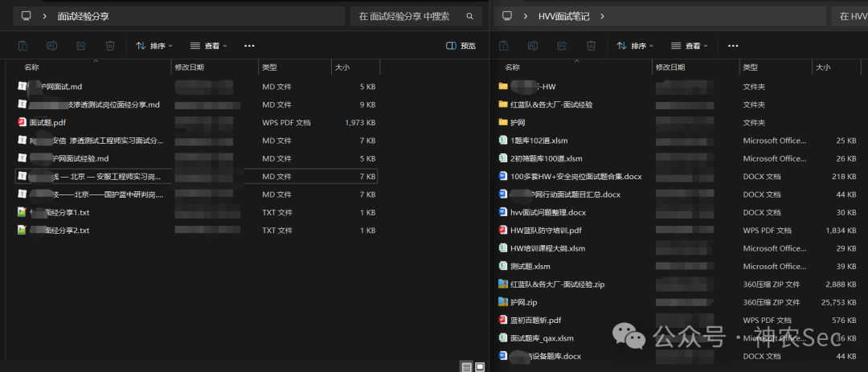The image size is (868, 372).
Task: Click the archive icon of 护网.zip
Action: click(503, 302)
